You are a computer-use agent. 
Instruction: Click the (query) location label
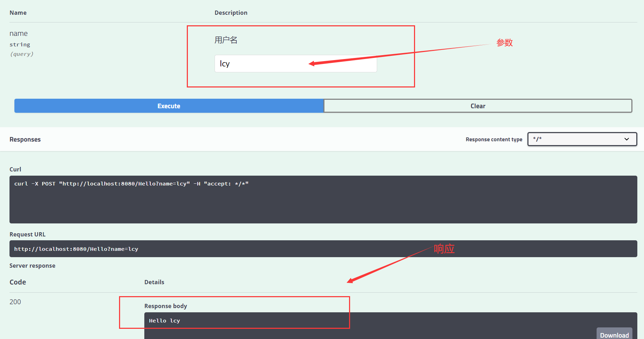(22, 54)
